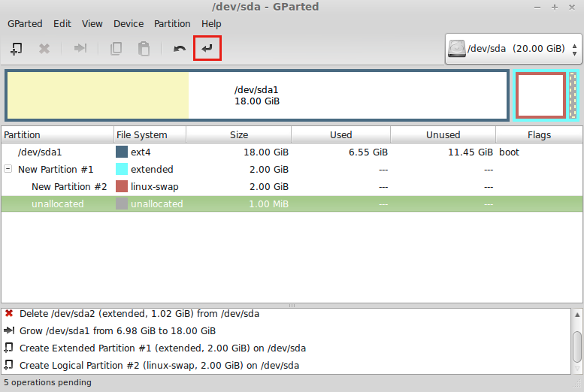Viewport: 584px width, 392px height.
Task: Open the GParted menu
Action: pyautogui.click(x=25, y=23)
